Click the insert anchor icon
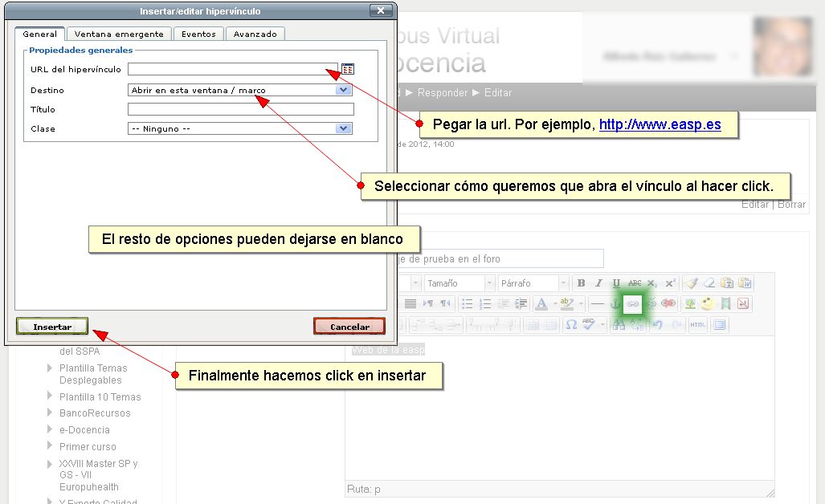The image size is (825, 504). (x=616, y=304)
